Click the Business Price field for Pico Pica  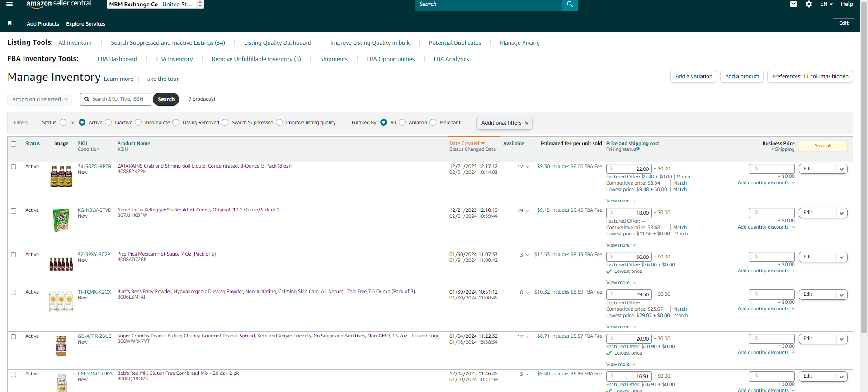click(x=772, y=257)
